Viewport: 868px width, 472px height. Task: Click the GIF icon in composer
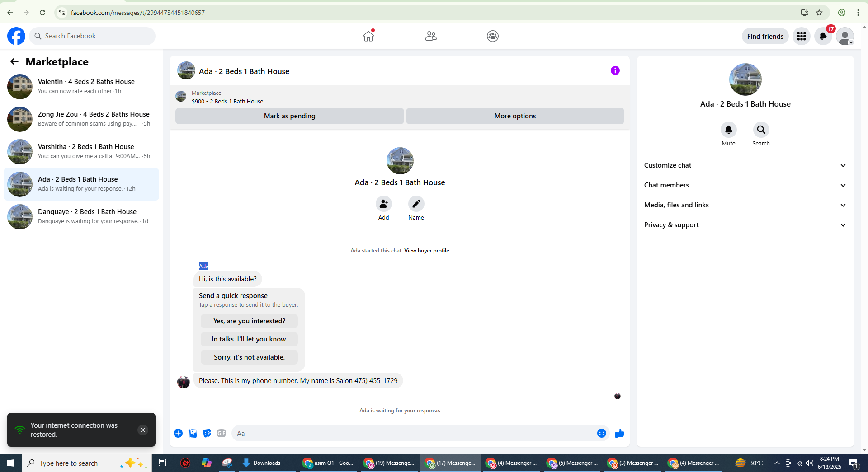tap(222, 433)
